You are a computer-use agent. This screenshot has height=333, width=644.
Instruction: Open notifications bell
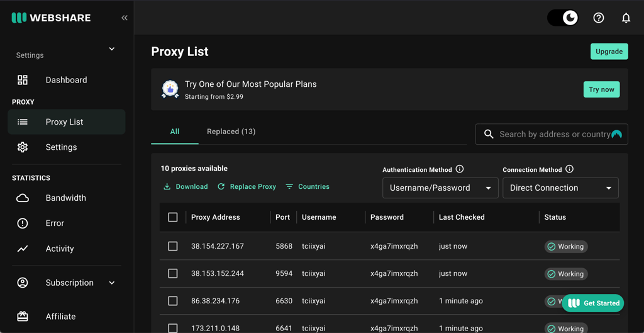tap(626, 18)
